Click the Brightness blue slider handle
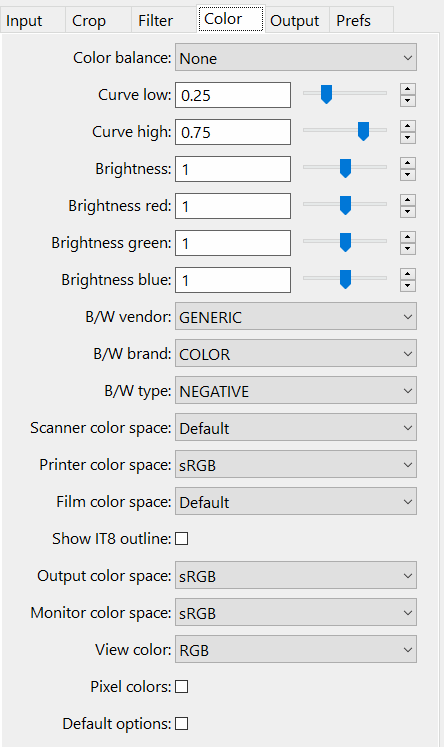 click(345, 279)
